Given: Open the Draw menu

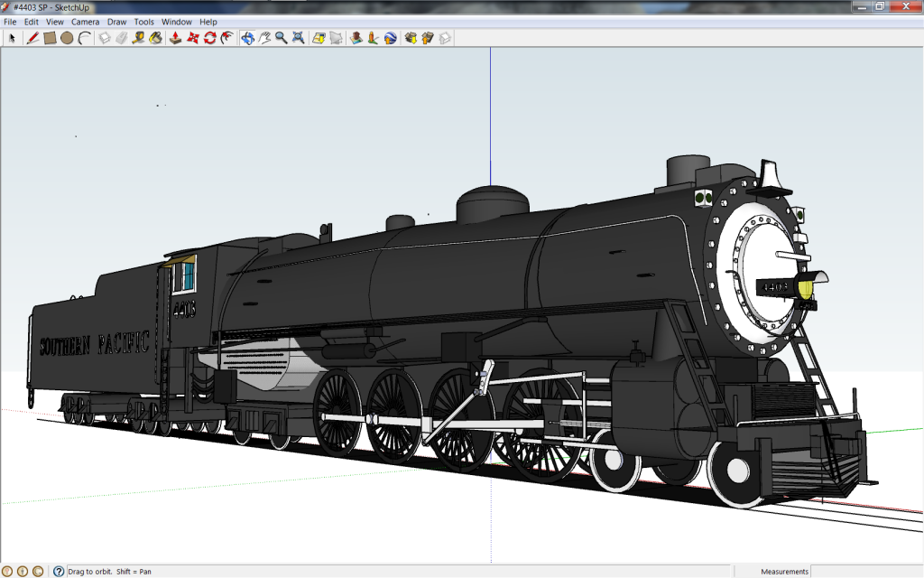Looking at the screenshot, I should pyautogui.click(x=116, y=22).
